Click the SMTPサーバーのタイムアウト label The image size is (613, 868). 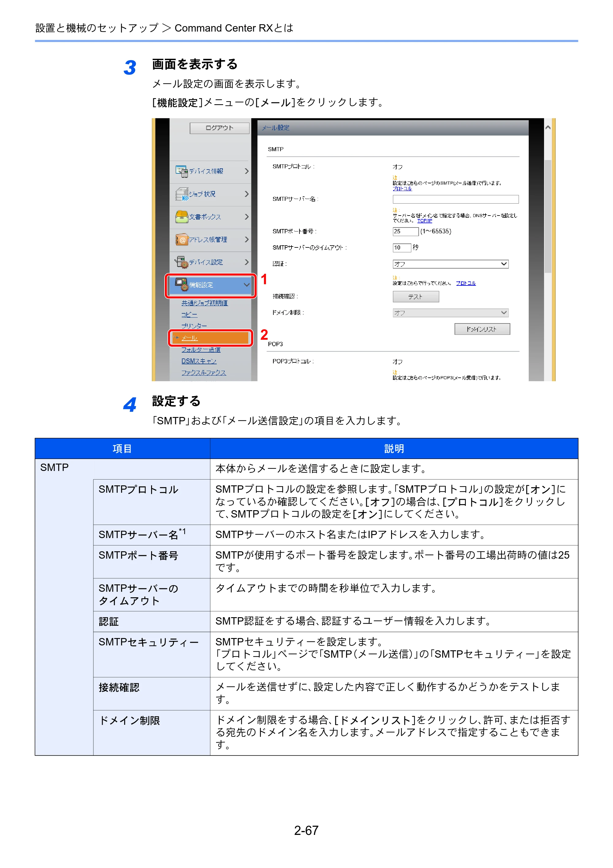tap(310, 248)
